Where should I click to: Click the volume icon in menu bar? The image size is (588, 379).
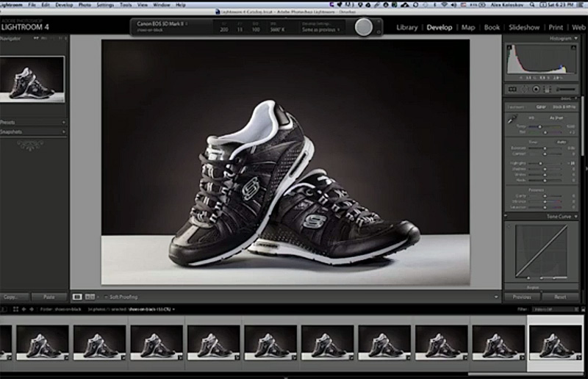453,5
